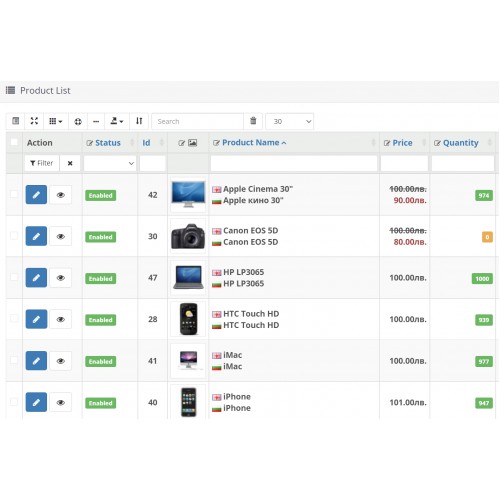Click the trash icon next to Search
The height and width of the screenshot is (500, 500).
click(253, 121)
